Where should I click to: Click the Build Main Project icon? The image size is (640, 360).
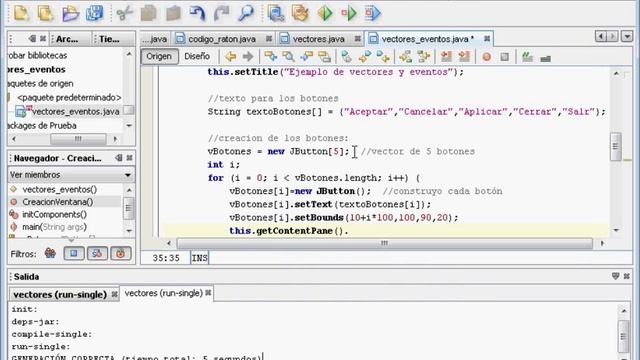[x=276, y=13]
